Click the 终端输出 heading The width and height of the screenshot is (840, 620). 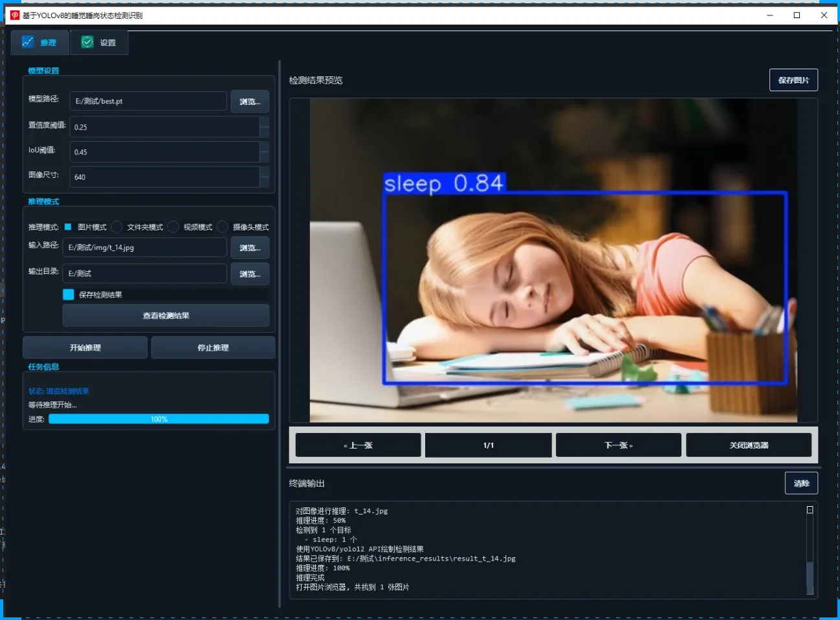point(307,483)
